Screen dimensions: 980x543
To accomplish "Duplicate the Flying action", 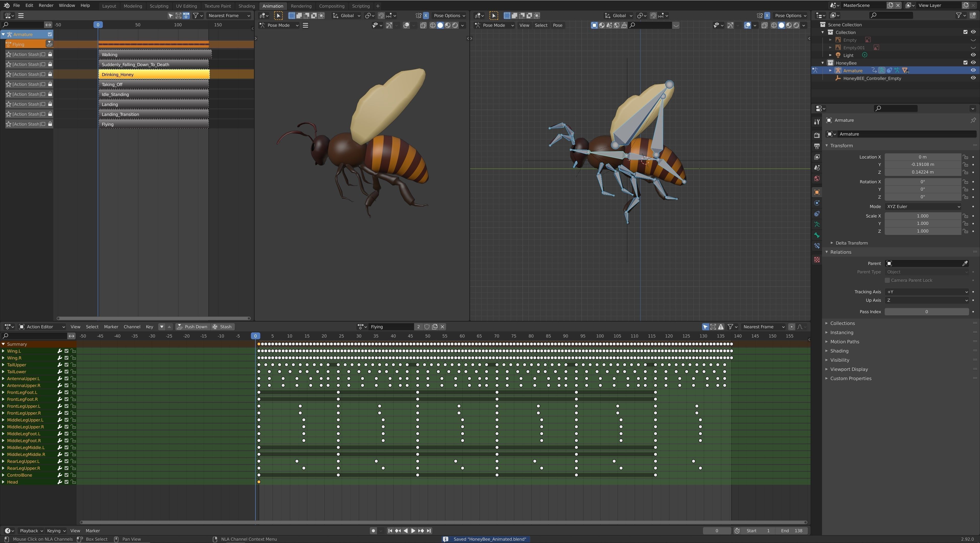I will 435,327.
